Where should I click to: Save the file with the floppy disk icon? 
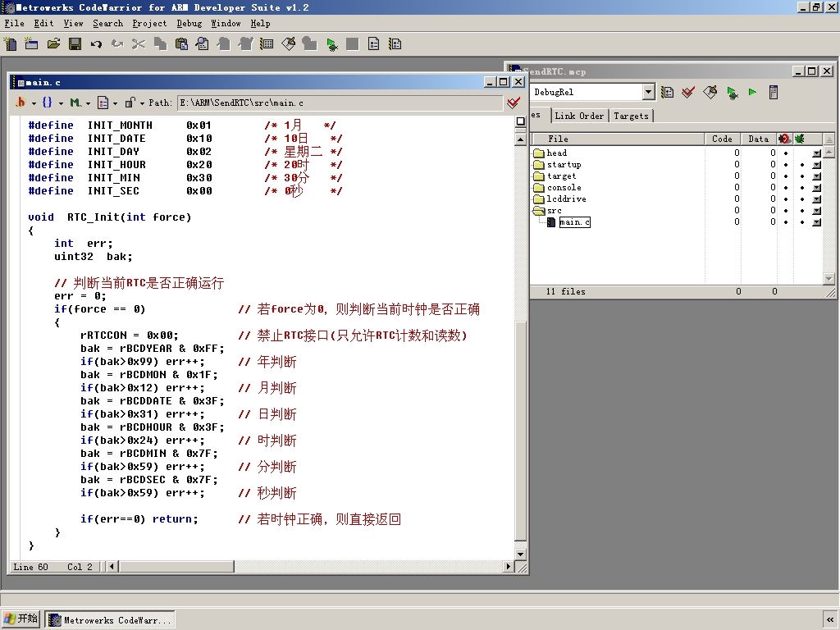(75, 44)
